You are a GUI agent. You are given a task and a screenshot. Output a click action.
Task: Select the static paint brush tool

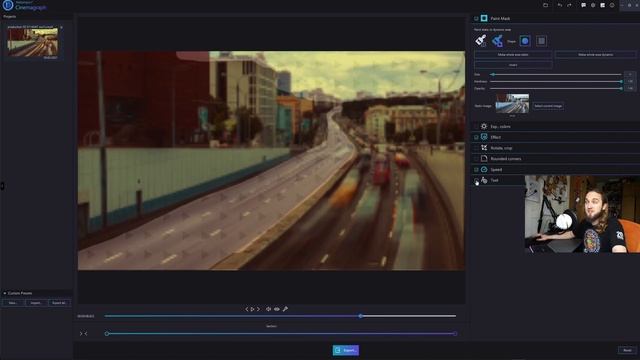[481, 40]
